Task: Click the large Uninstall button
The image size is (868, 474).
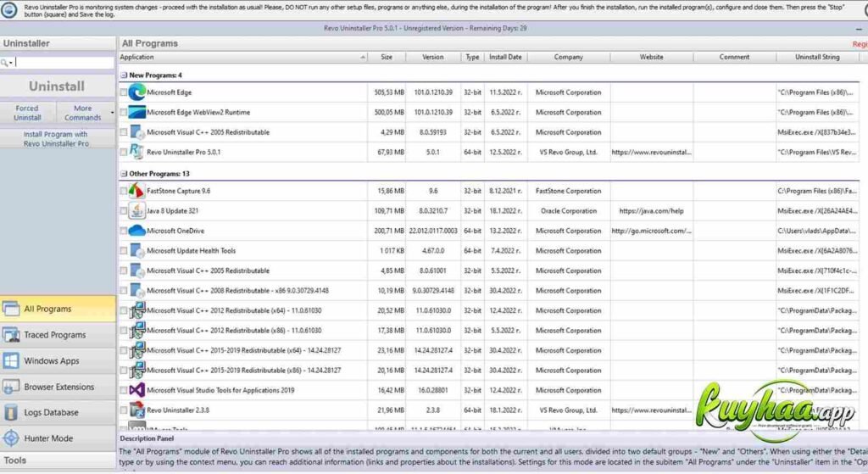Action: coord(57,86)
